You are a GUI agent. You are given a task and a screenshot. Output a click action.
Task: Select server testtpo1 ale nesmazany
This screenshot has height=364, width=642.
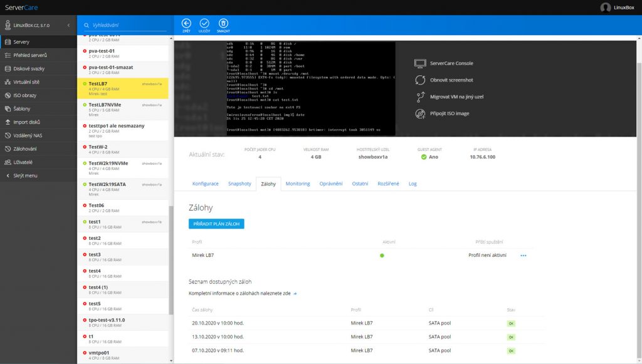[123, 130]
